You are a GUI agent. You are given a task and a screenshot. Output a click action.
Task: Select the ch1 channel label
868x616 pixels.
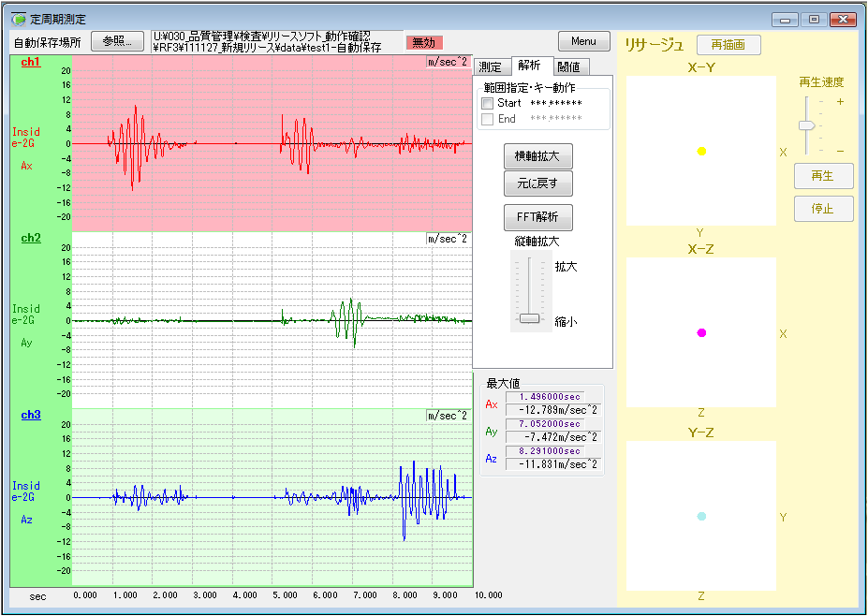pos(31,62)
